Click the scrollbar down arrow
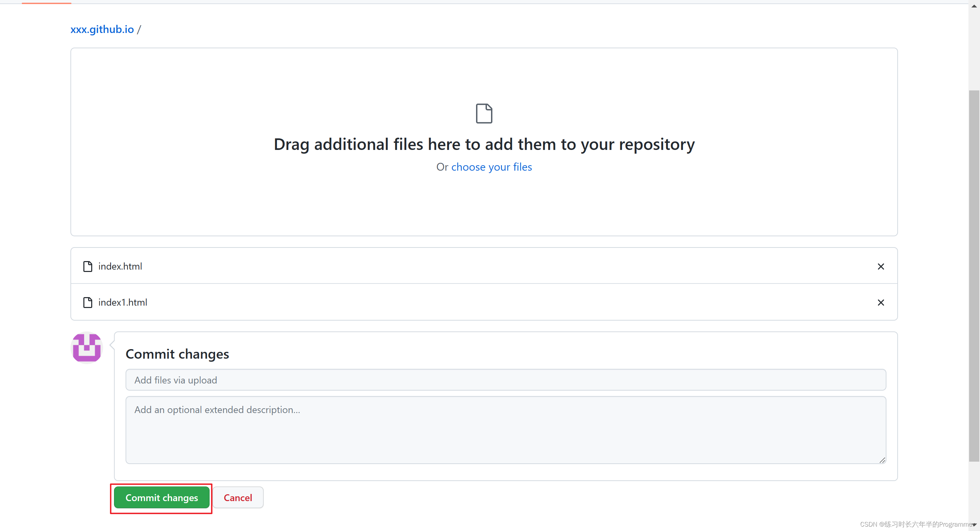Screen dimensions: 980x531 point(975,525)
